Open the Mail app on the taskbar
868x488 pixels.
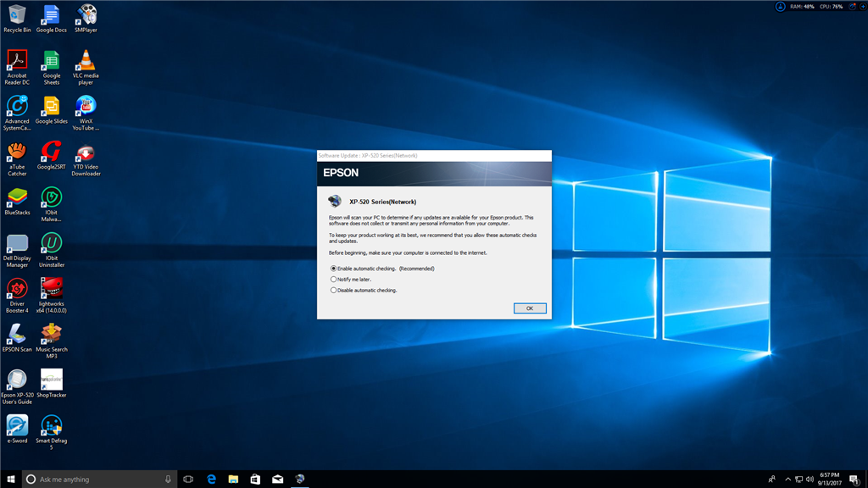click(277, 480)
